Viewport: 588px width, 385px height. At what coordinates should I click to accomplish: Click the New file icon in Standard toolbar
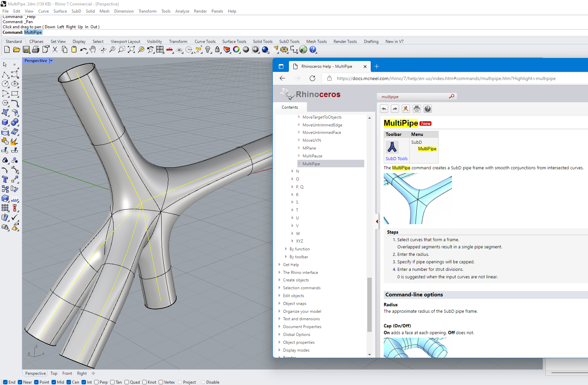tap(7, 50)
